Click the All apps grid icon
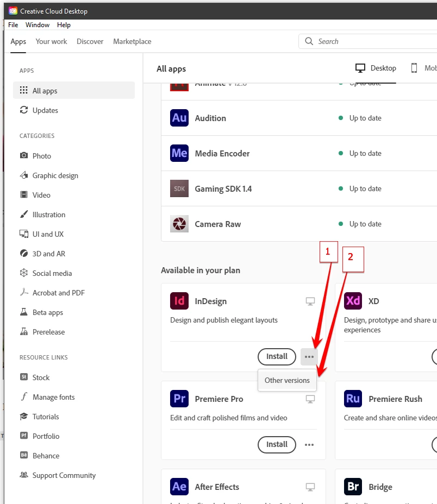The height and width of the screenshot is (504, 437). click(23, 90)
